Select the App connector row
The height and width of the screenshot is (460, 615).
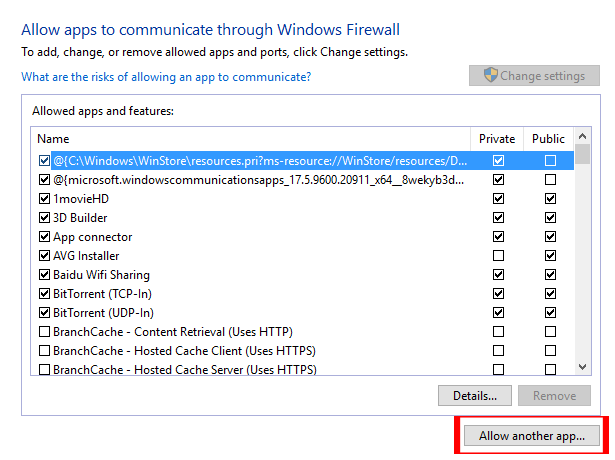coord(92,237)
